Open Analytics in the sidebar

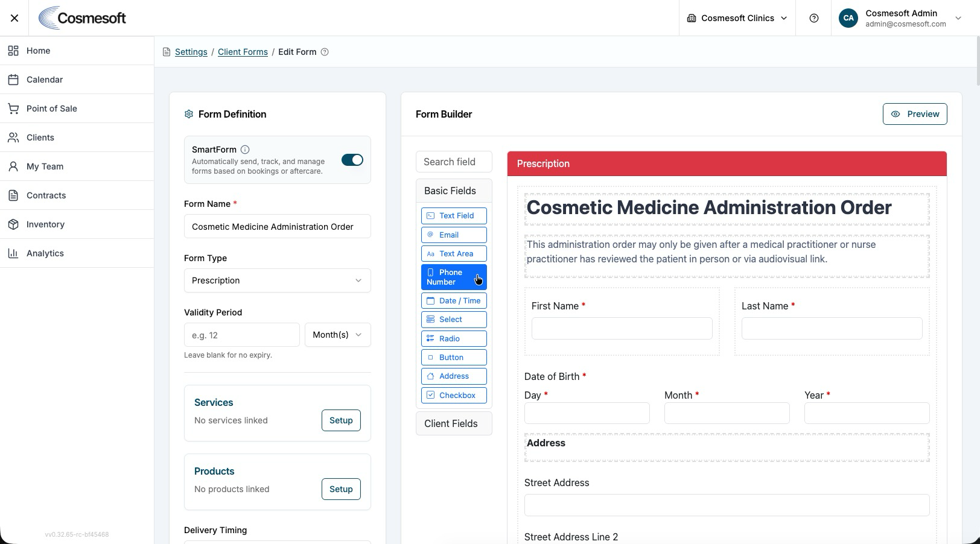click(x=77, y=253)
